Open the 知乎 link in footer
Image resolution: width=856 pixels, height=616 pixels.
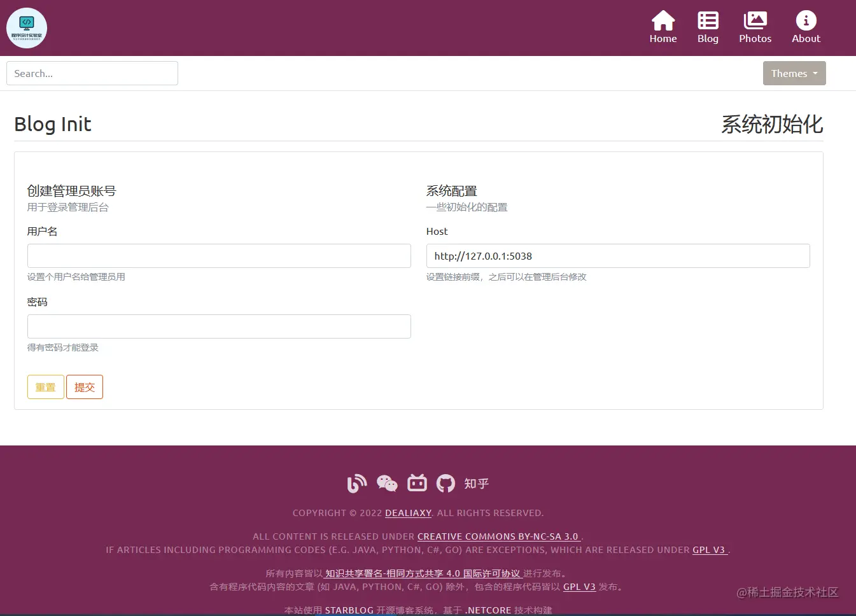click(x=476, y=484)
